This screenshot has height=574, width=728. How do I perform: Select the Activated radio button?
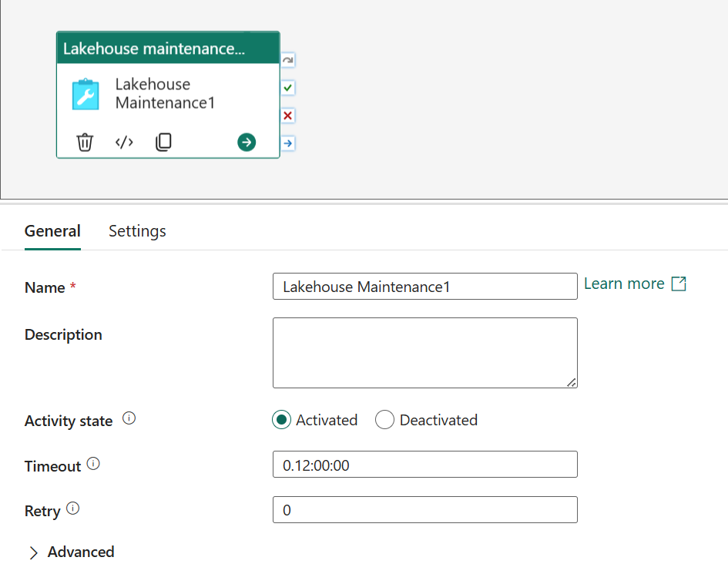coord(281,420)
